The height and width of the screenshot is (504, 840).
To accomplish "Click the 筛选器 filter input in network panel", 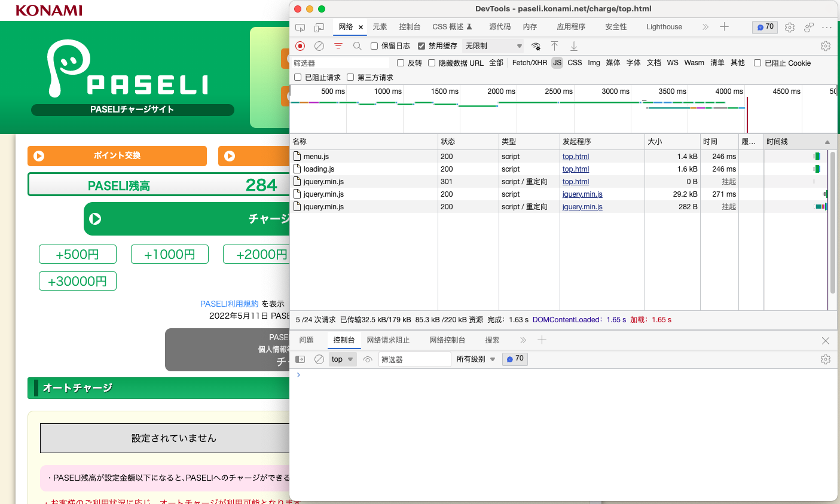I will (x=340, y=63).
